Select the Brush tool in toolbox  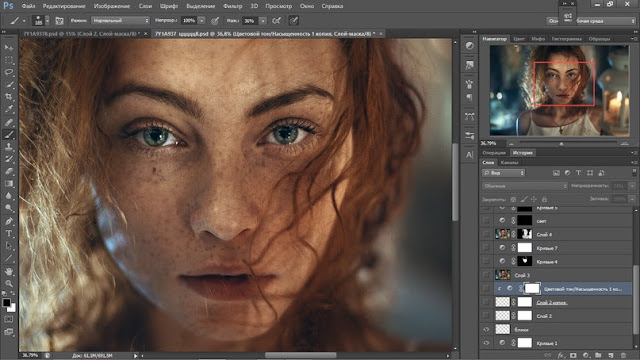(x=9, y=134)
